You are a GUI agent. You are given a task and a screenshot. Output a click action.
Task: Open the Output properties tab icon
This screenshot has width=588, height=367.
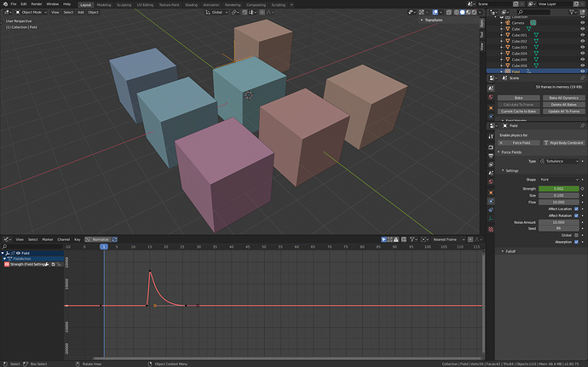click(x=491, y=156)
